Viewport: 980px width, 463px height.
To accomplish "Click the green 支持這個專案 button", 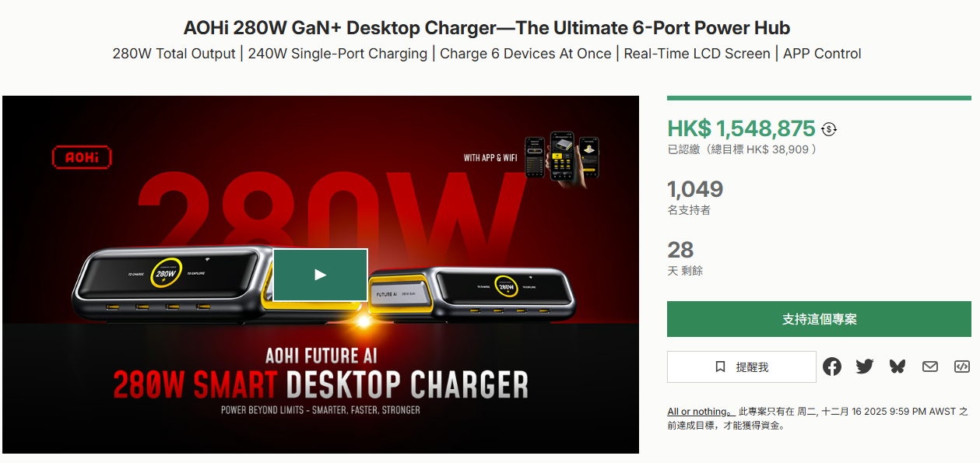I will [x=819, y=319].
